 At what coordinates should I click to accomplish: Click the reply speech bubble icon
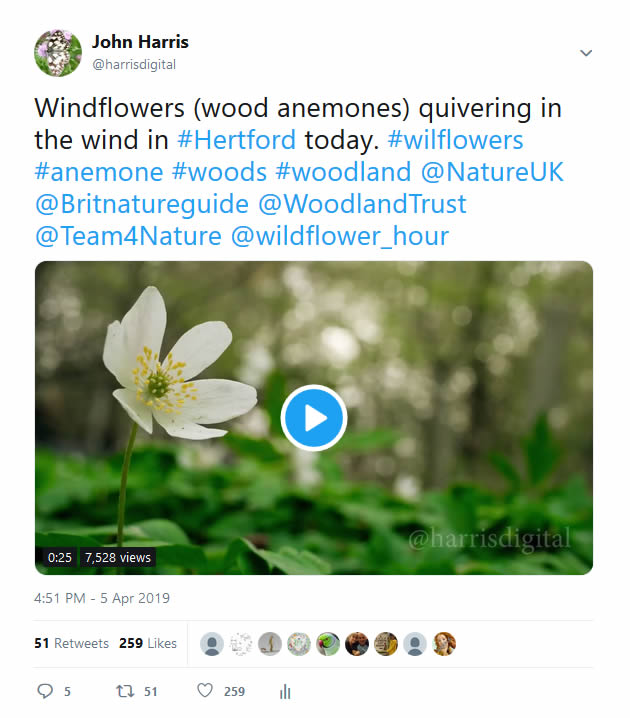(x=45, y=691)
